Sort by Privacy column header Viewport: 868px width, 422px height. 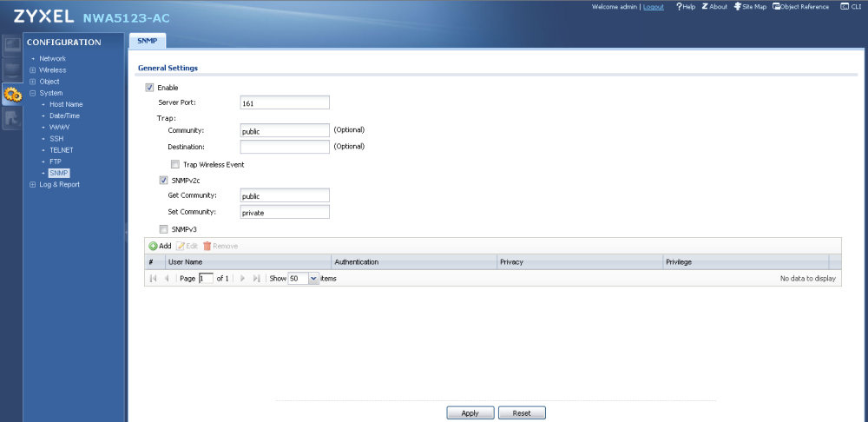(x=580, y=262)
